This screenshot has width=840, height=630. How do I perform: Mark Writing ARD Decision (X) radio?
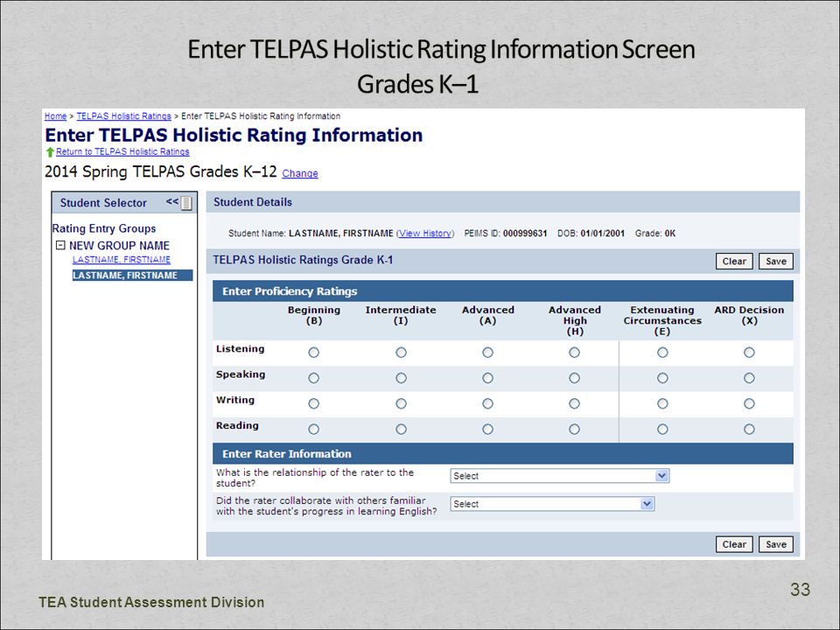coord(749,403)
